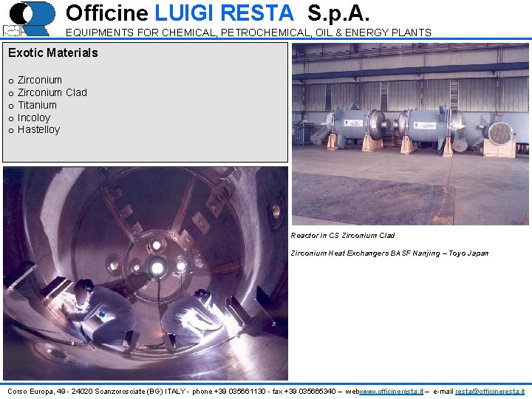Image resolution: width=532 pixels, height=399 pixels.
Task: Click the heat exchangers warehouse photo
Action: coord(410,134)
